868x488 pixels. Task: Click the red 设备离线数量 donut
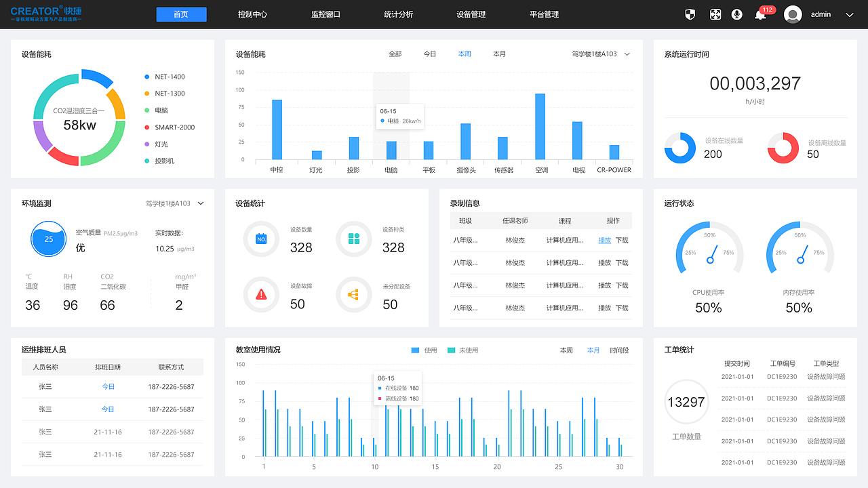[x=783, y=148]
